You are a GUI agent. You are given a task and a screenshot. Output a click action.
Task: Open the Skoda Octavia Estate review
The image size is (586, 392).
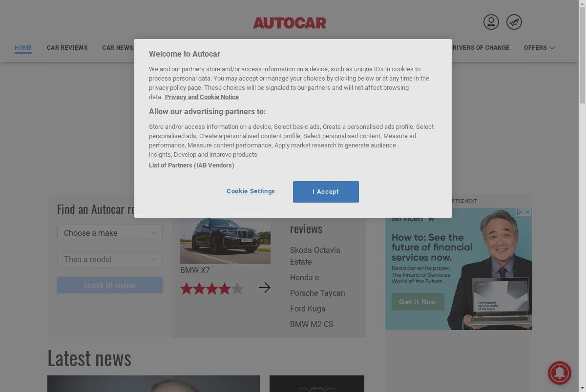click(315, 256)
